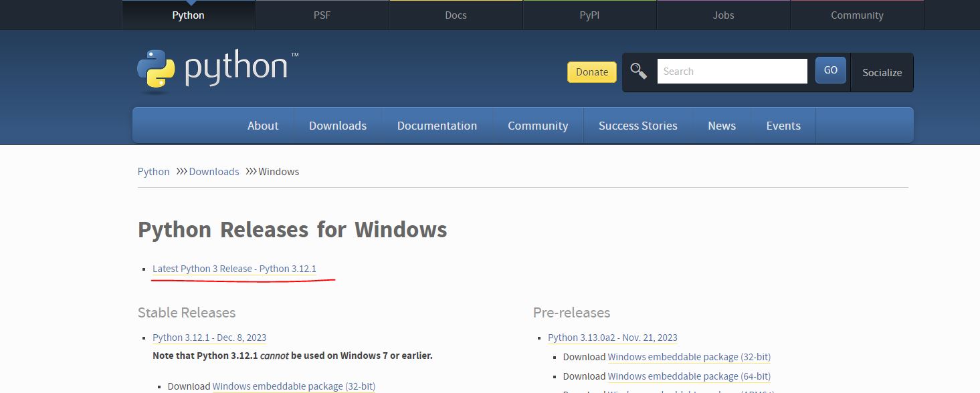Image resolution: width=980 pixels, height=393 pixels.
Task: Click Latest Python 3 Release link
Action: pyautogui.click(x=234, y=269)
